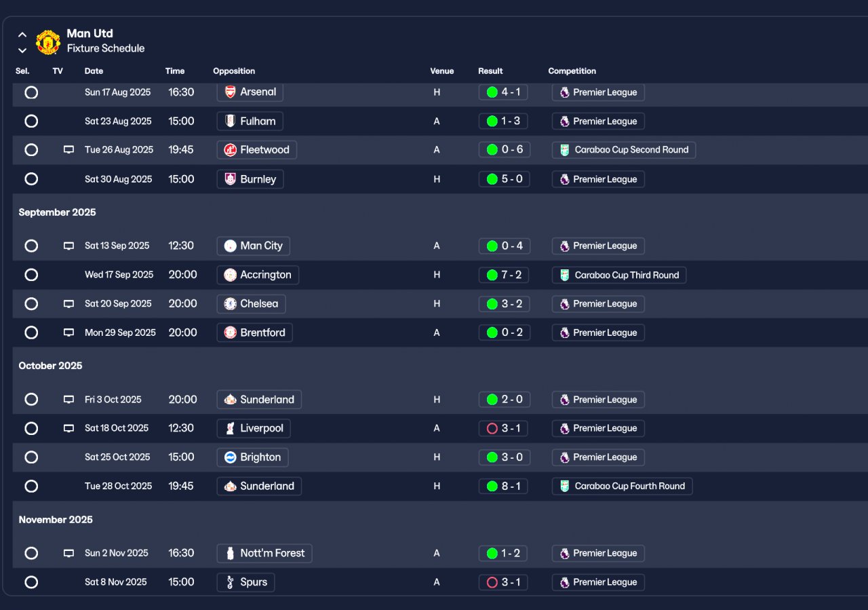Open Premier League from the Brentford row
The image size is (868, 610).
click(x=598, y=332)
